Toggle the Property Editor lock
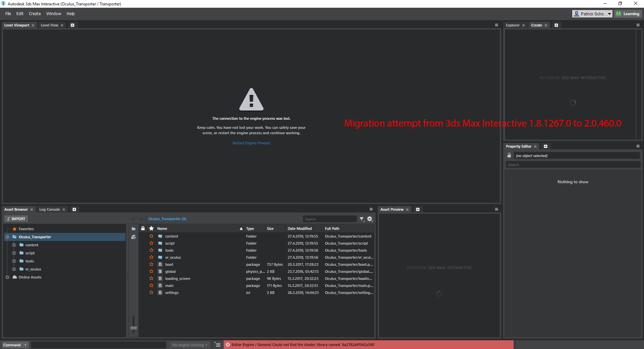This screenshot has width=644, height=349. pyautogui.click(x=509, y=155)
